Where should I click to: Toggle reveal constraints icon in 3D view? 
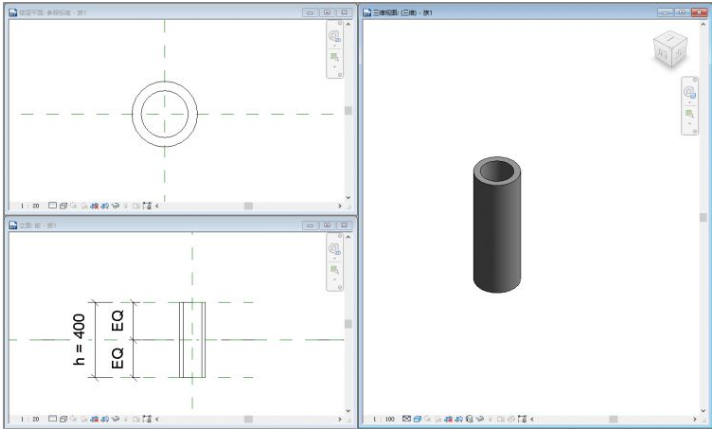pyautogui.click(x=522, y=418)
